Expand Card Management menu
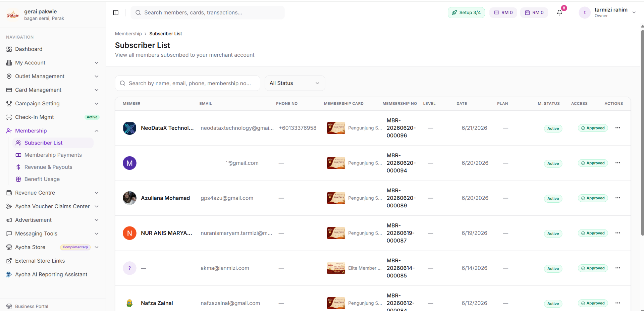The width and height of the screenshot is (644, 311). [x=53, y=90]
